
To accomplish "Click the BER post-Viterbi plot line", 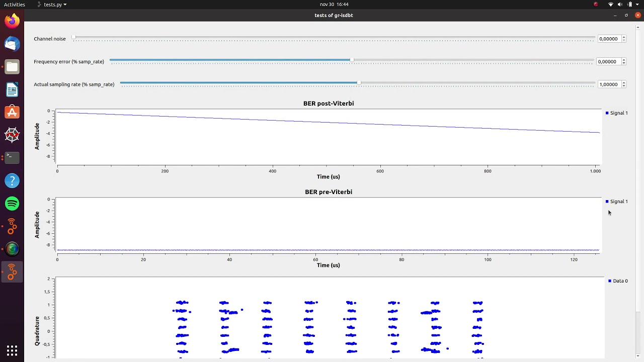I will click(x=329, y=122).
